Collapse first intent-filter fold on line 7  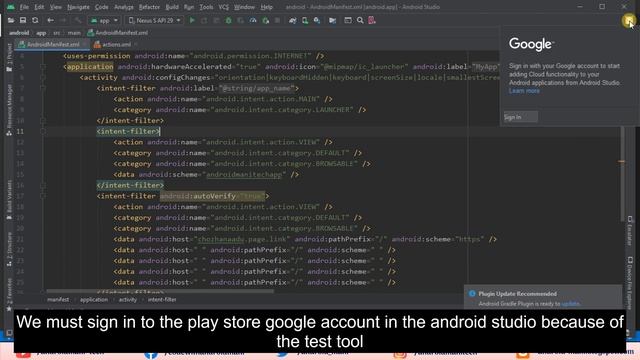tap(43, 88)
